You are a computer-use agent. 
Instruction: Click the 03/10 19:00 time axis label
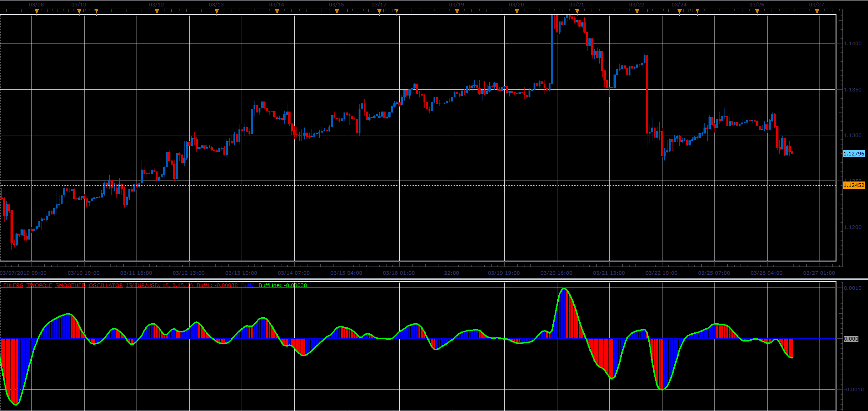(x=84, y=273)
